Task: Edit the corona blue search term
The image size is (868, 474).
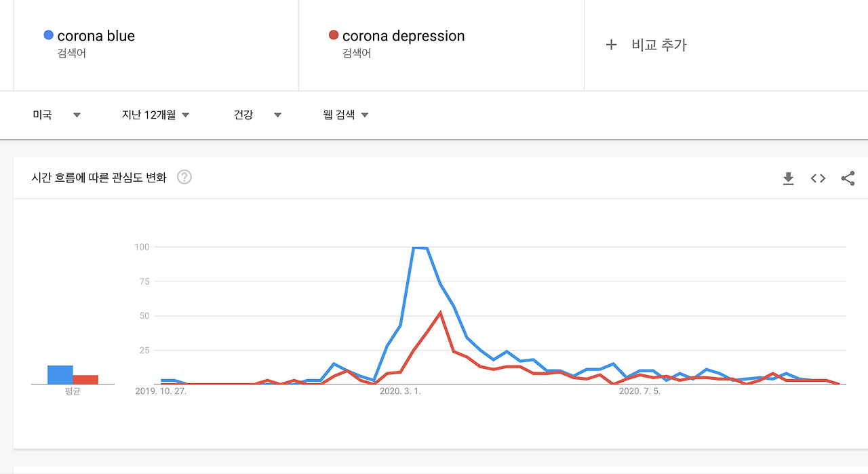Action: 96,36
